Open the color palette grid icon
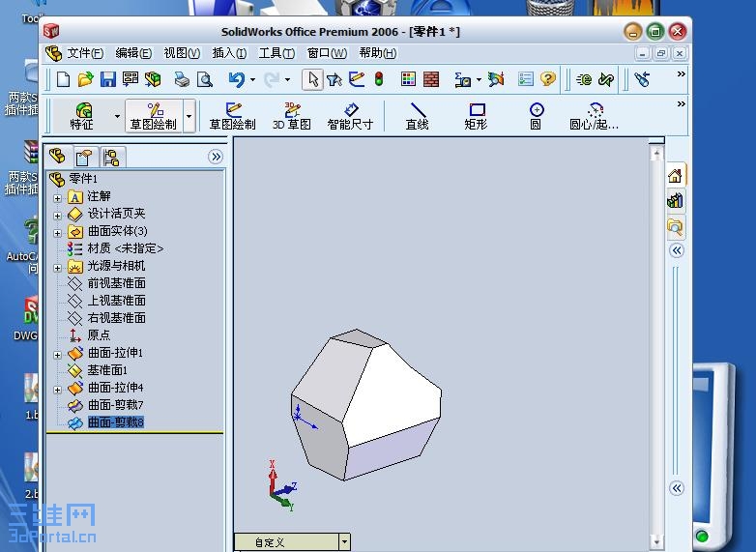 408,79
